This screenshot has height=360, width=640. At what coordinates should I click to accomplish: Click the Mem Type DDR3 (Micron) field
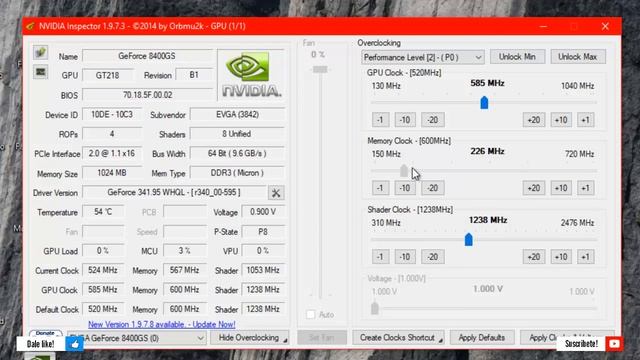point(238,173)
